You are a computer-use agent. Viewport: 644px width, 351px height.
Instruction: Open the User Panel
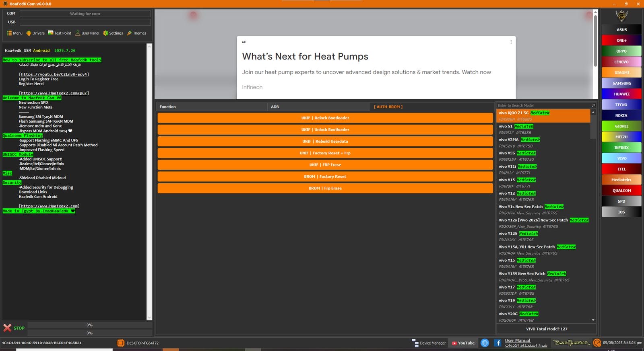click(78, 33)
